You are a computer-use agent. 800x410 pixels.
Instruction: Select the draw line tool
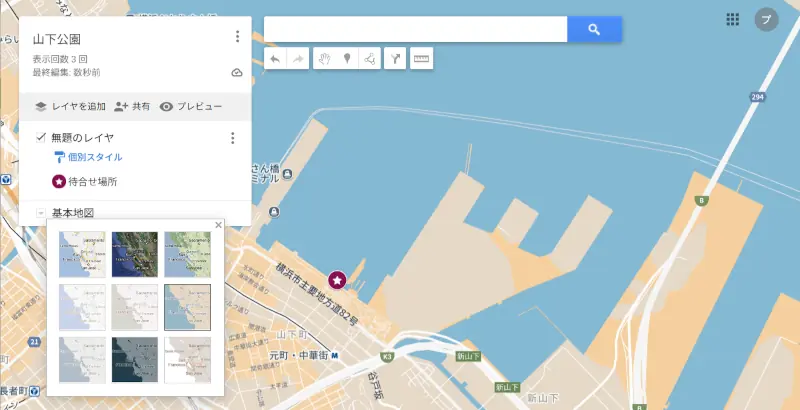(370, 60)
